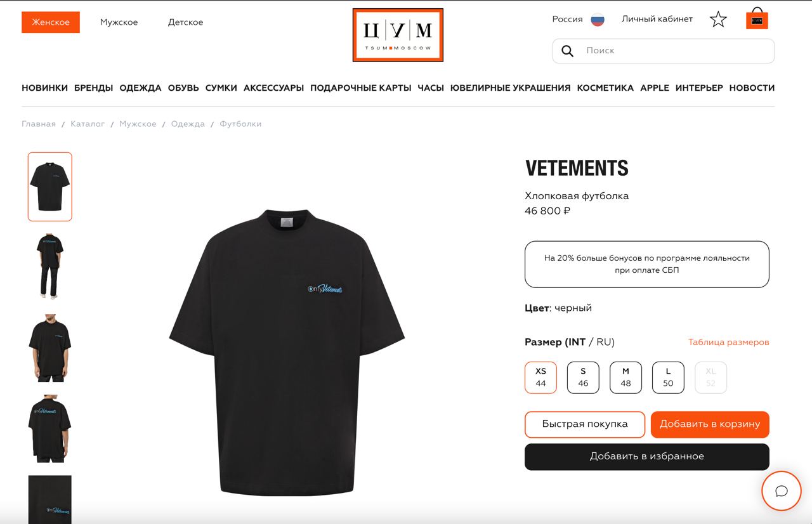Click Быстрая покупка button
The image size is (812, 524).
point(585,424)
